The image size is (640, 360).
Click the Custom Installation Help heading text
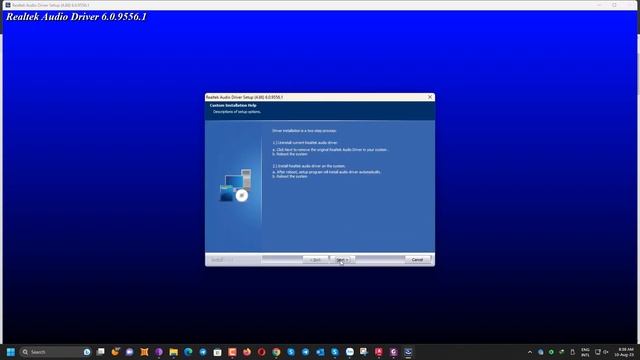point(233,105)
